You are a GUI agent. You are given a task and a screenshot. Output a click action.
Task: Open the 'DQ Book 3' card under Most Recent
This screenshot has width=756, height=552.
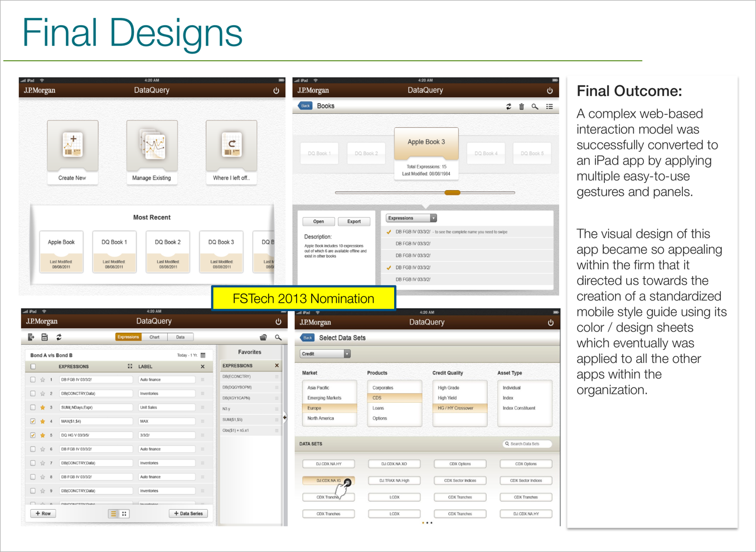[221, 251]
